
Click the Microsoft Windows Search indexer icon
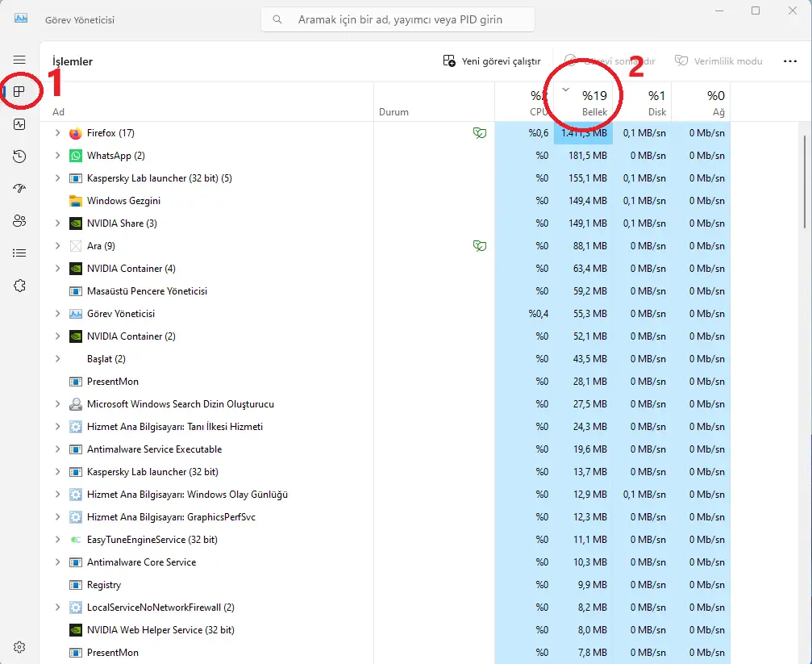(x=76, y=403)
